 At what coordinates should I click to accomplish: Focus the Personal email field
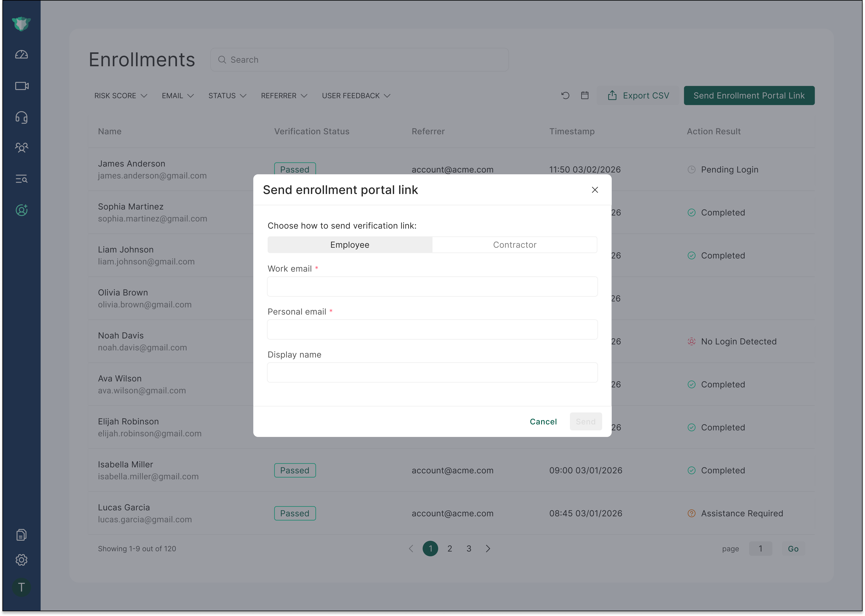pyautogui.click(x=432, y=329)
